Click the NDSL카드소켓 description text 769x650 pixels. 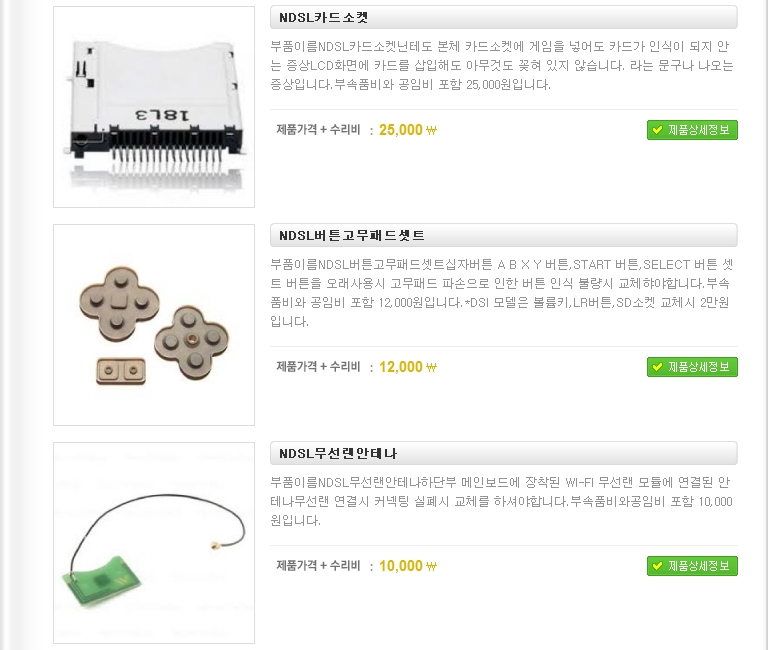click(502, 65)
